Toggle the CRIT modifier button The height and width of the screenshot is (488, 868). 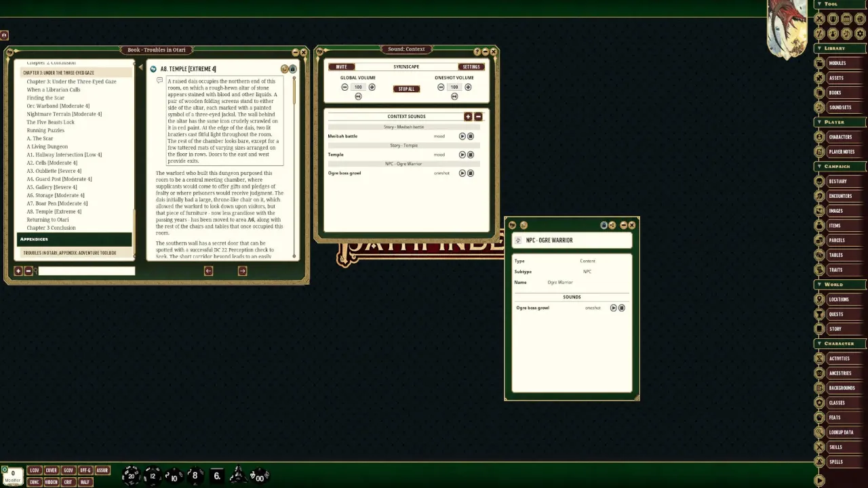68,482
